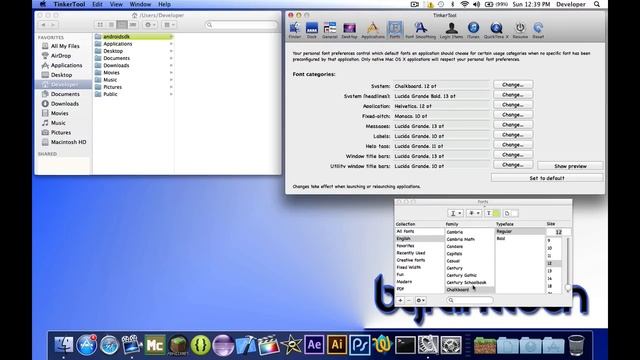This screenshot has width=640, height=360.
Task: Switch Finder to list view
Action: coord(111,25)
